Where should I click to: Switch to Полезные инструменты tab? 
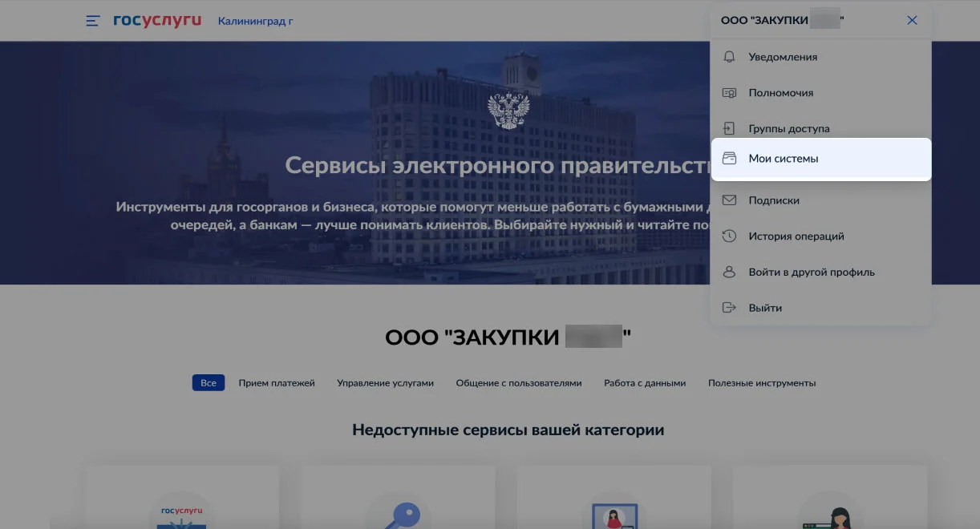[x=762, y=383]
